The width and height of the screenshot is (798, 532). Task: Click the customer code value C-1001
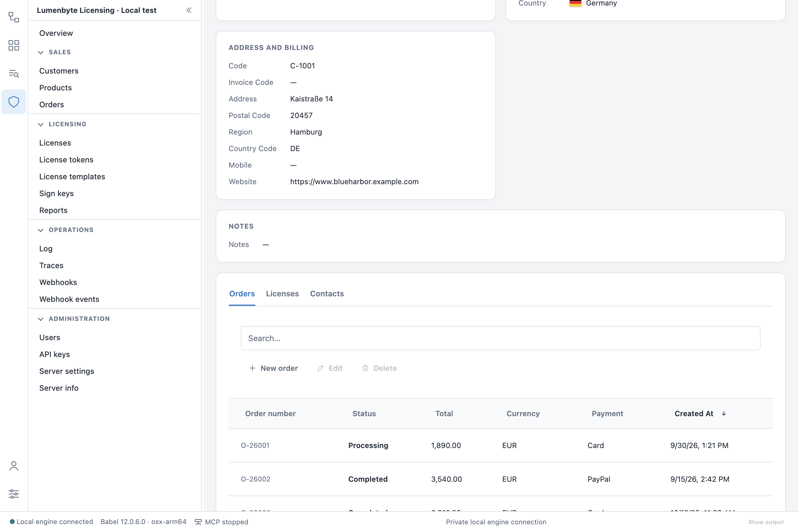tap(302, 66)
